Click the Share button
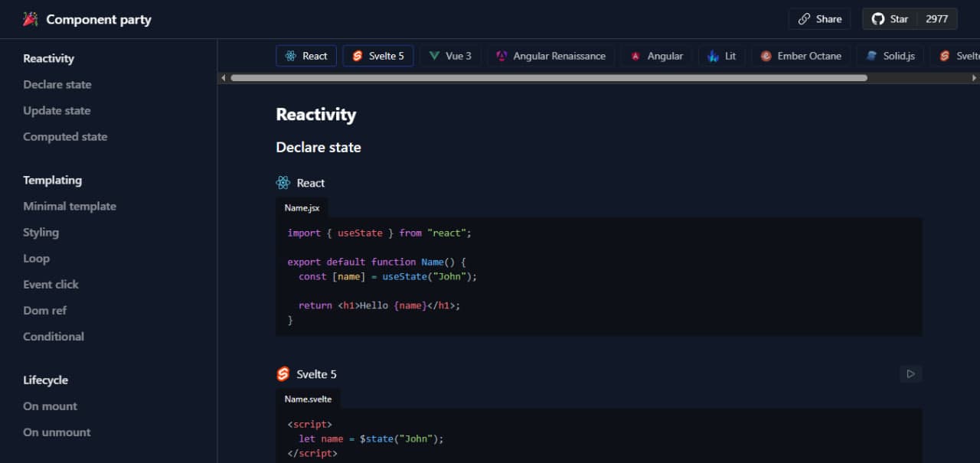This screenshot has width=980, height=463. pyautogui.click(x=819, y=19)
